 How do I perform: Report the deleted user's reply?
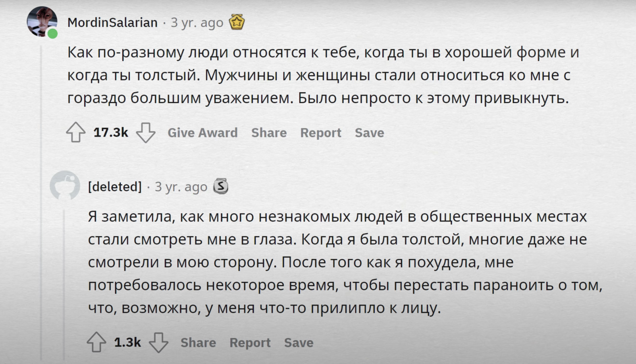(x=250, y=343)
